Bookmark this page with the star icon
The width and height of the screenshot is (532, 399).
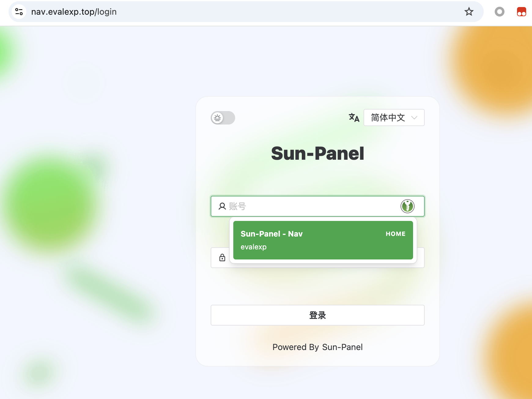tap(469, 12)
